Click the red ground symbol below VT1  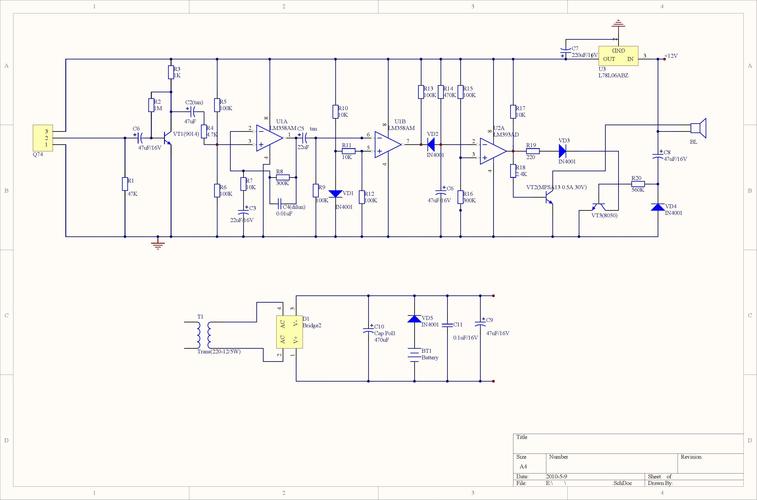(x=157, y=244)
